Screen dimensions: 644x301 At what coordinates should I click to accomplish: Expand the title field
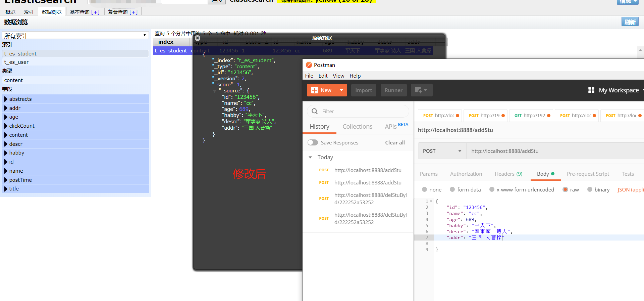pos(6,189)
